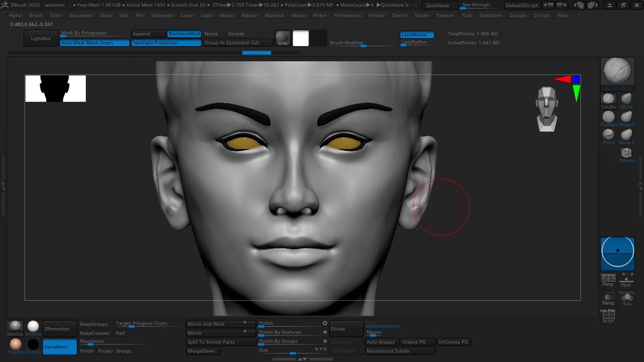Screen dimensions: 644x362
Task: Toggle the Floor grid
Action: [626, 280]
